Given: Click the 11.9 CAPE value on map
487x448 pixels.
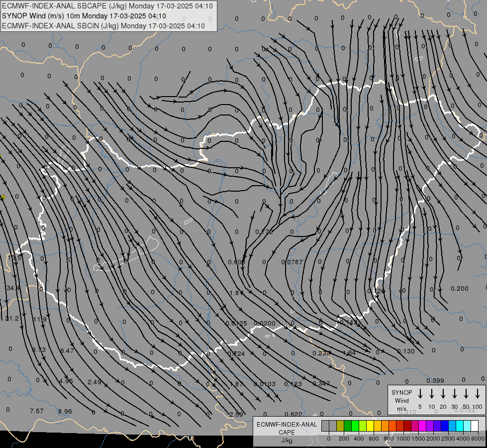Looking at the screenshot, I should click(x=39, y=319).
